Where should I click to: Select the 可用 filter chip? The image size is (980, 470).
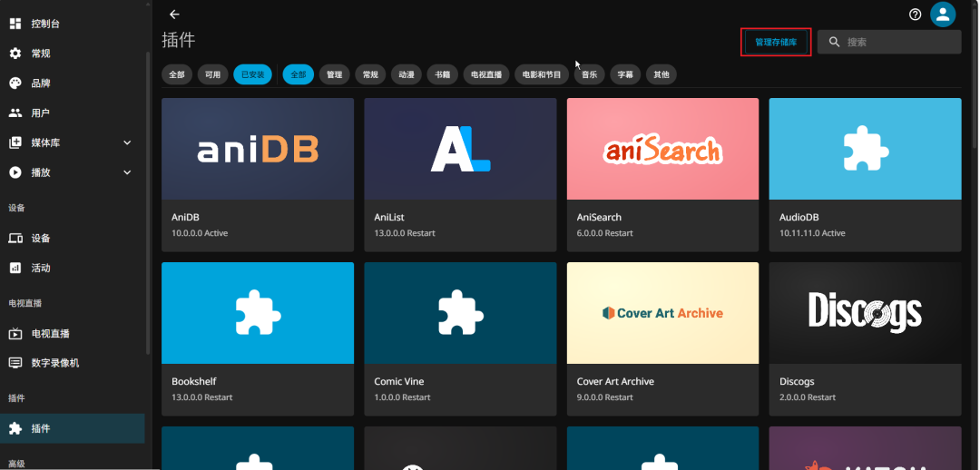[x=213, y=74]
